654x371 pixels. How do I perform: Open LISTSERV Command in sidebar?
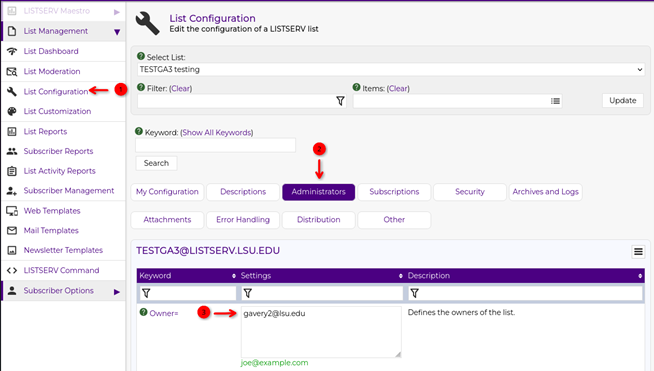point(61,270)
